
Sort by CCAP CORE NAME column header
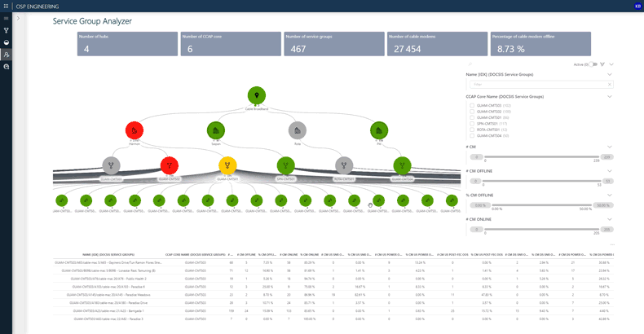tap(195, 255)
